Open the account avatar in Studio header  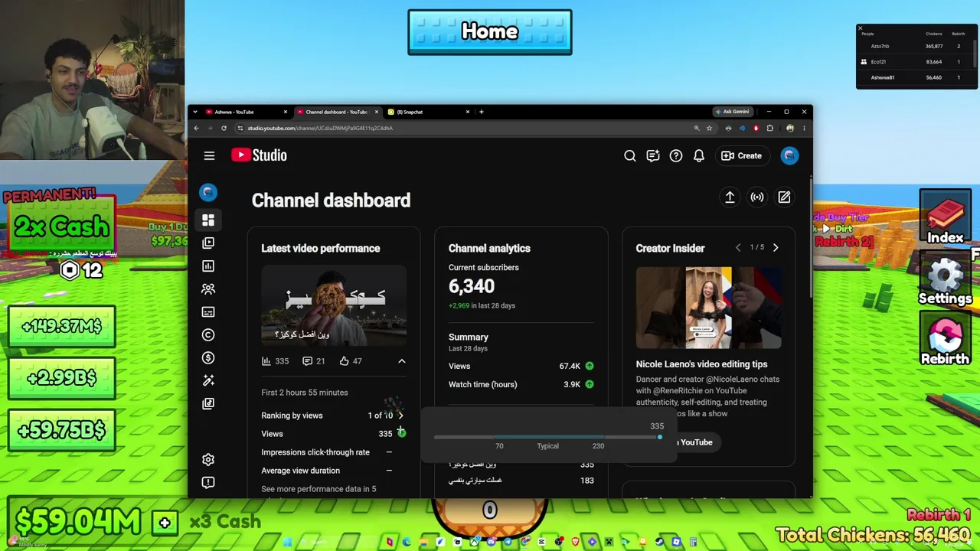[x=789, y=155]
